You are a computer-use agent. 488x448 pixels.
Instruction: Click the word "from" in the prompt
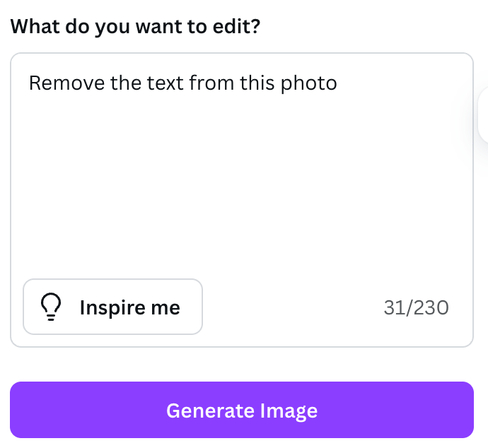tap(215, 83)
